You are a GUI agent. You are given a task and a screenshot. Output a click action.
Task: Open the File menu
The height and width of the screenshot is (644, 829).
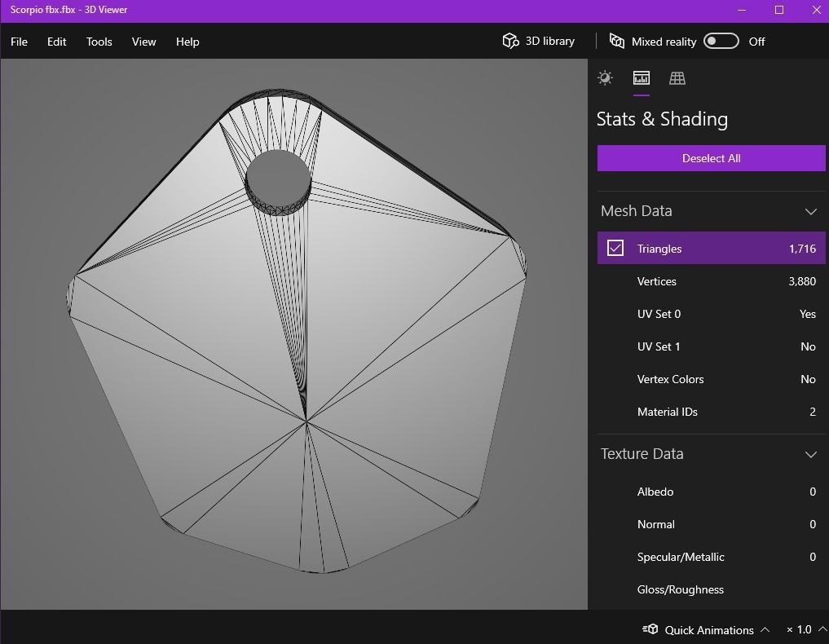tap(19, 42)
